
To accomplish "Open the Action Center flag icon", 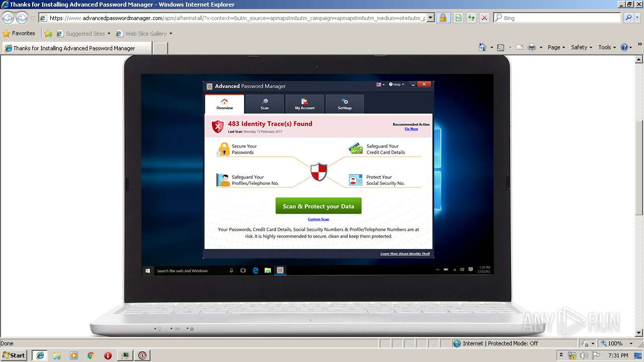I will (596, 355).
